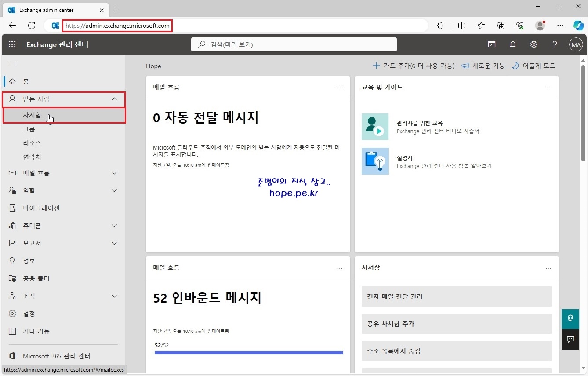Expand the 보고서 sidebar chevron
The image size is (588, 376).
click(x=114, y=244)
